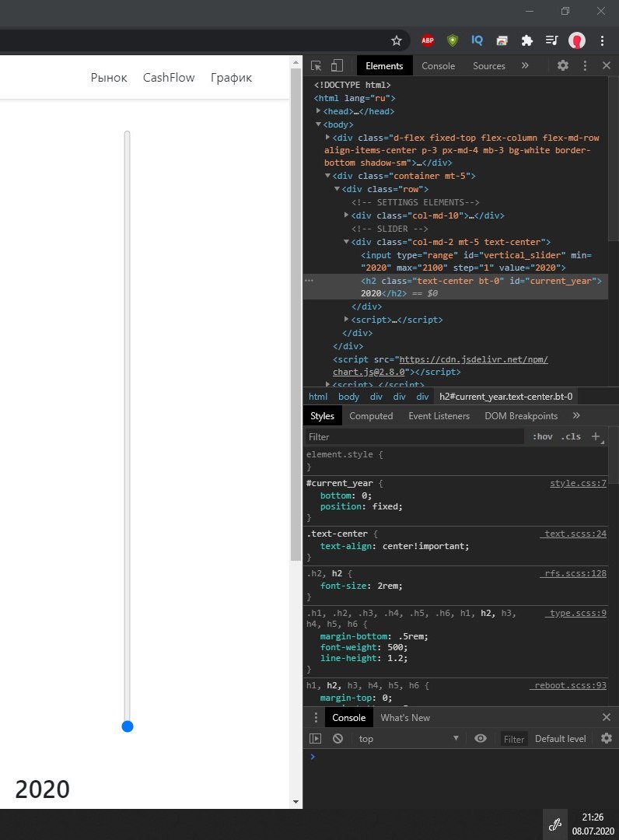This screenshot has width=619, height=840.
Task: Open the DOM Breakpoints tab
Action: 521,415
